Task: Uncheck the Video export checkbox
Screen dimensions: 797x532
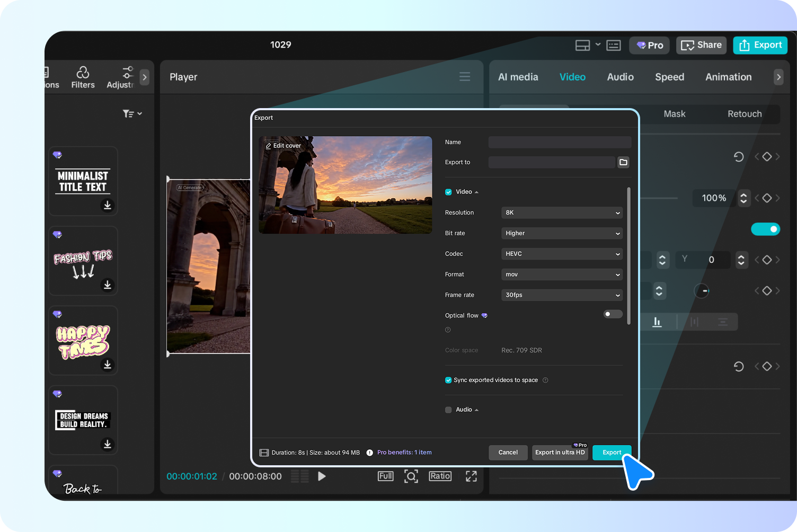Action: click(448, 192)
